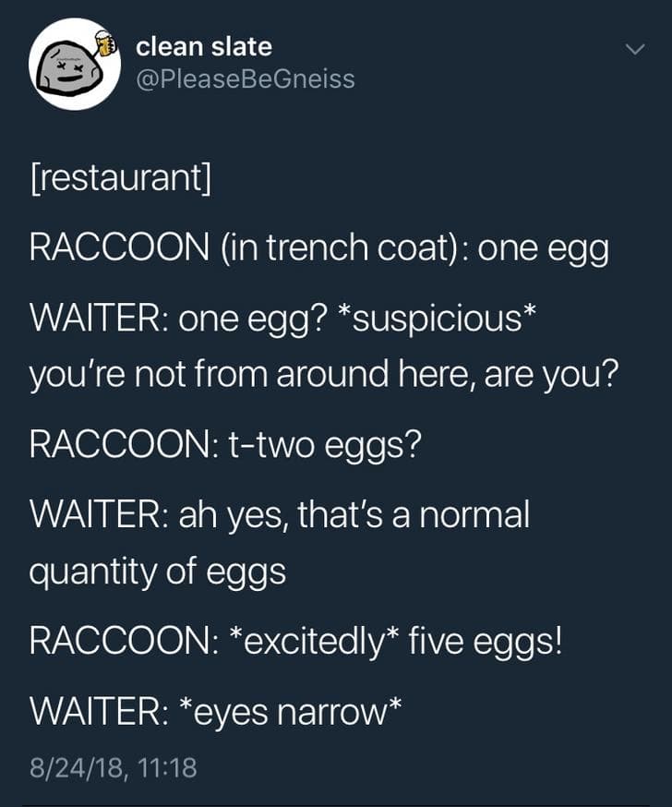Screen dimensions: 672x807
Task: Visit the @PleaseBeGneiss handle
Action: (x=246, y=79)
